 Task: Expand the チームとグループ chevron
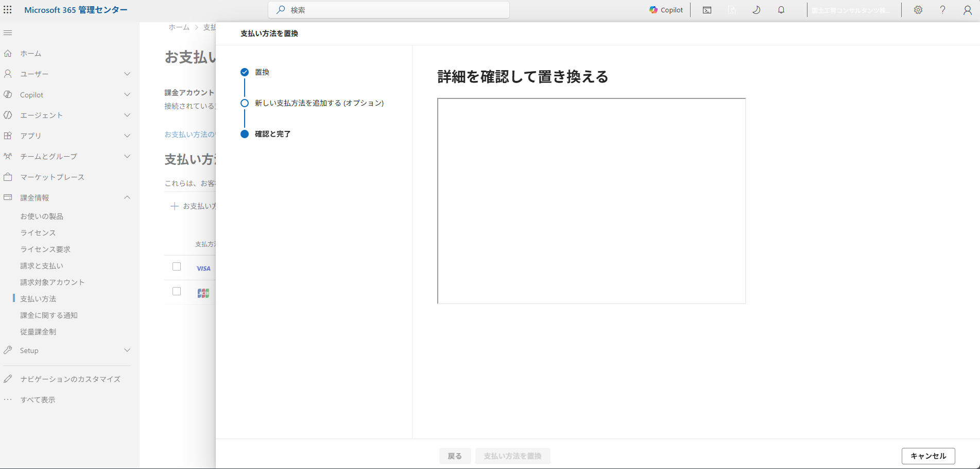[127, 157]
